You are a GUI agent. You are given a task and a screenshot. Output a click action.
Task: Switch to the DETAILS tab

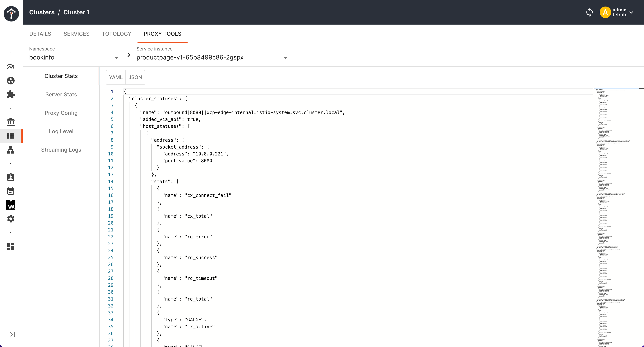tap(40, 34)
